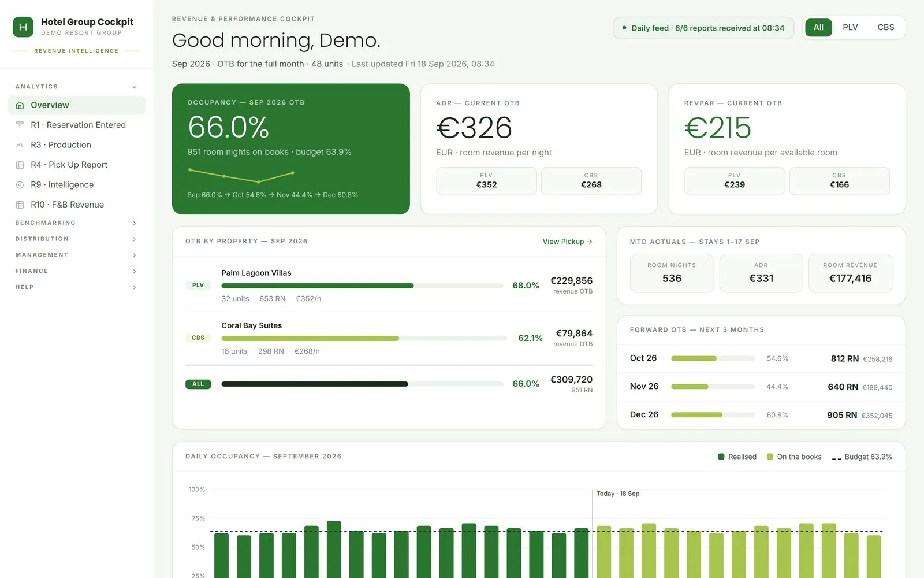Click Palm Lagoon Villas occupancy bar
The height and width of the screenshot is (578, 924).
click(362, 286)
